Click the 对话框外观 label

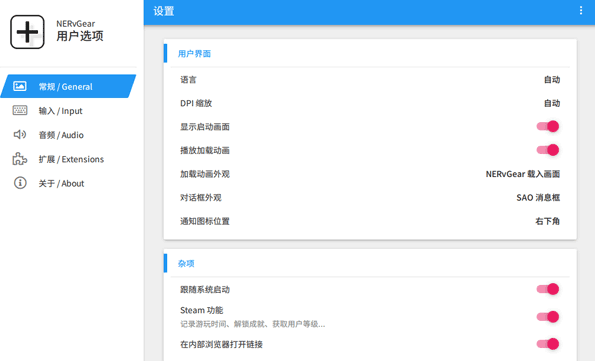201,197
